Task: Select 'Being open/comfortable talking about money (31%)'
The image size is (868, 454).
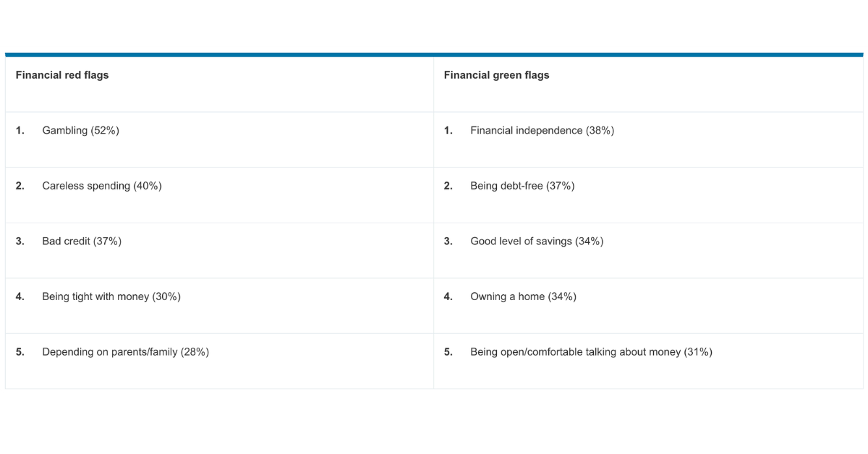Action: (x=591, y=352)
